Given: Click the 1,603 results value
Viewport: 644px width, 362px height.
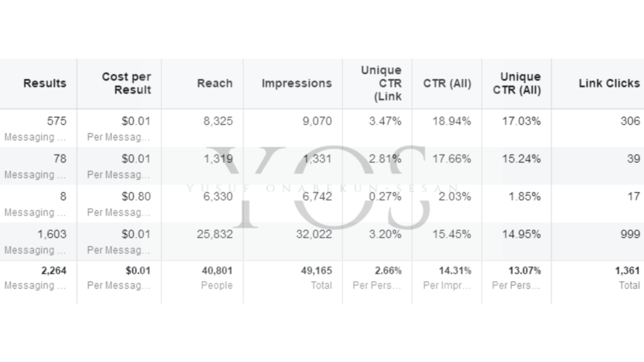Looking at the screenshot, I should point(52,234).
